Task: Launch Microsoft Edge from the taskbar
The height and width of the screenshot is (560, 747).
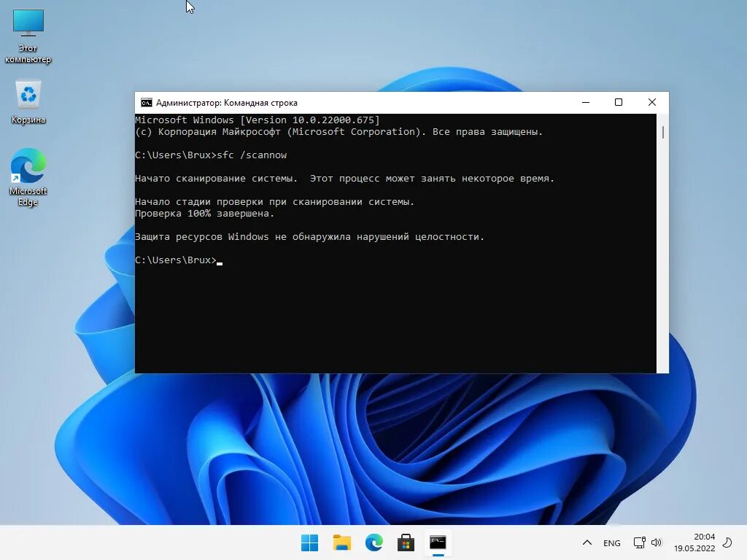Action: 374,542
